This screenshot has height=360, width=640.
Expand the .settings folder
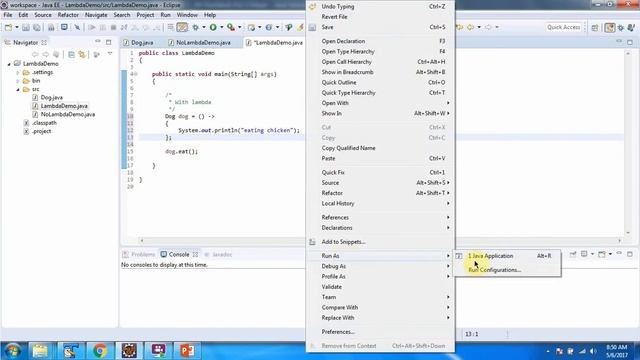18,73
